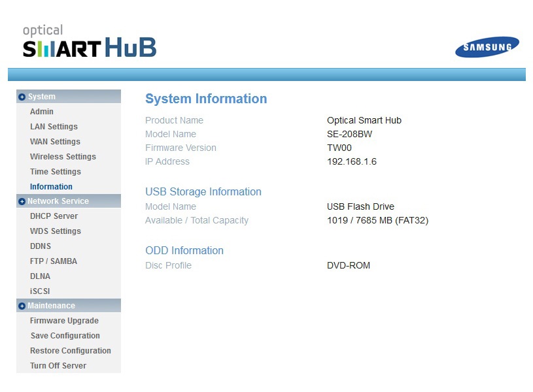
Task: Click the Available / Total Capacity label
Action: (x=197, y=220)
